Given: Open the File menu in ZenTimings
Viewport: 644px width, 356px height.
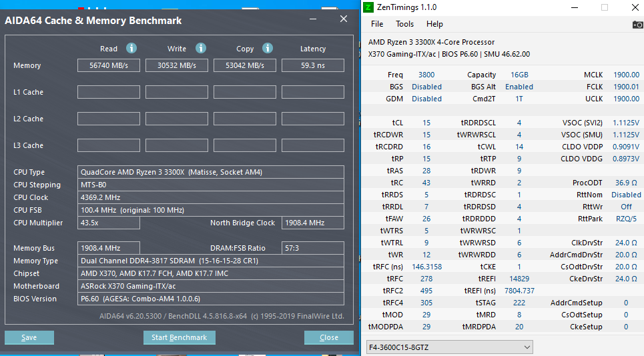Looking at the screenshot, I should point(377,24).
